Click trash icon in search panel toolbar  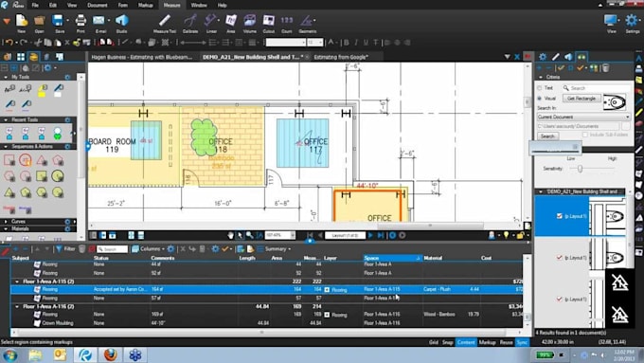[x=606, y=68]
